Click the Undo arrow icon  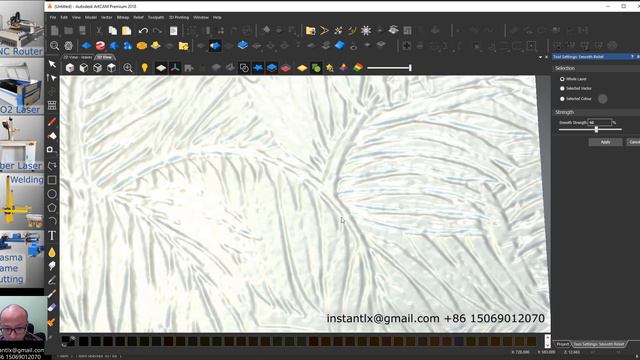[143, 31]
